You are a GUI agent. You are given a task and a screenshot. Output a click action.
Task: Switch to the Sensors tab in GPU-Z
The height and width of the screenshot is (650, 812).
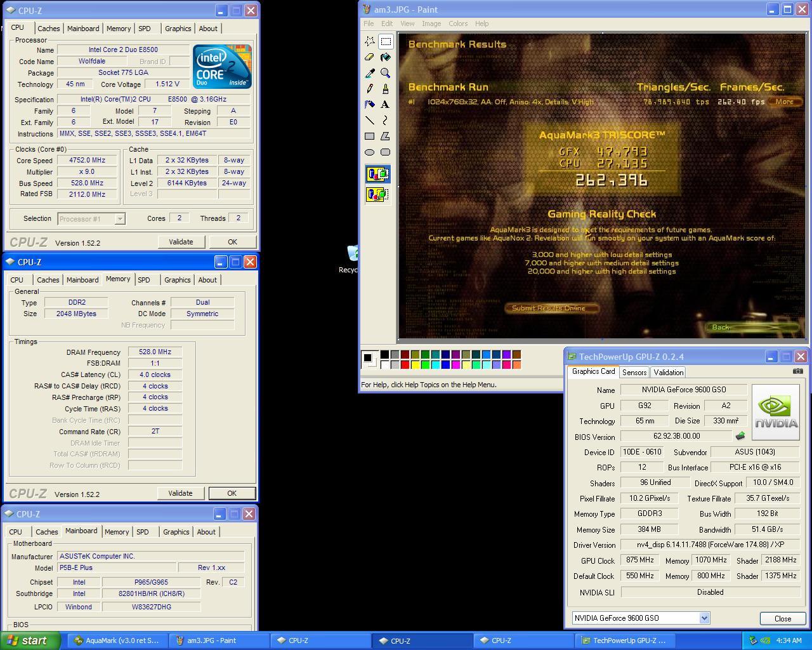click(x=634, y=373)
